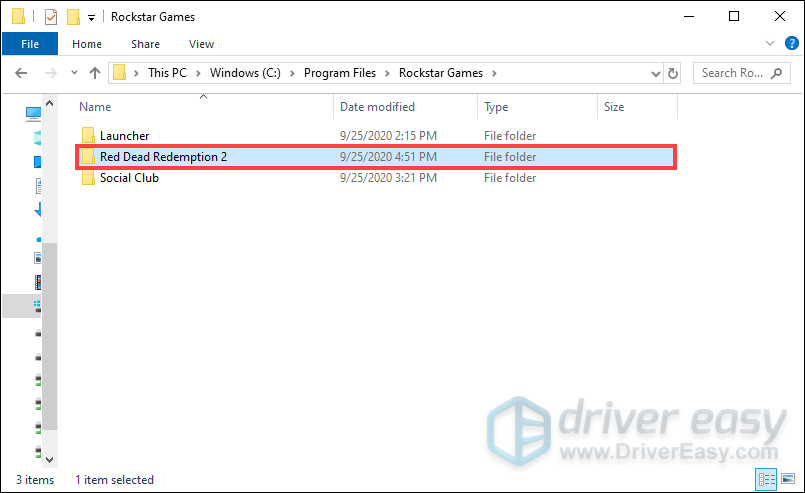Go up one level with Up arrow
805x493 pixels.
(95, 73)
